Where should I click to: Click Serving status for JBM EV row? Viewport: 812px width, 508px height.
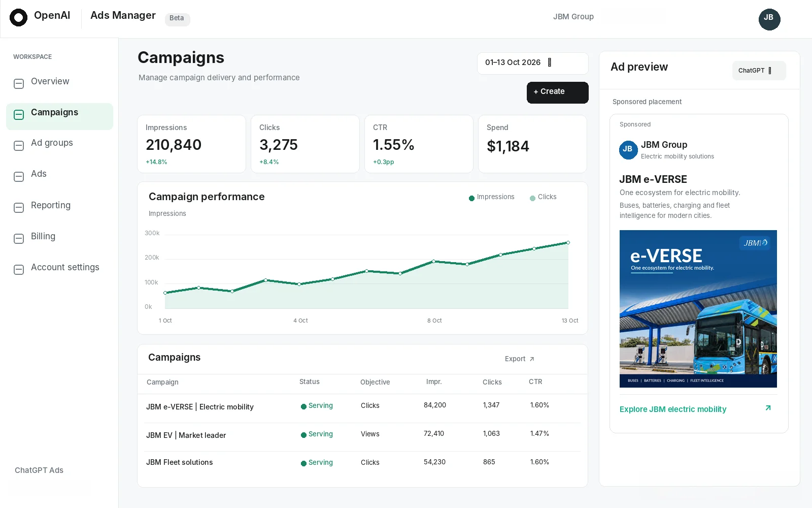pyautogui.click(x=317, y=434)
